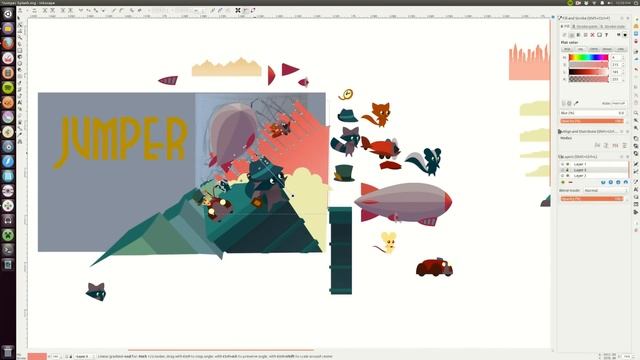The image size is (640, 360).
Task: Click the Alpha channel slider bar
Action: [x=589, y=80]
